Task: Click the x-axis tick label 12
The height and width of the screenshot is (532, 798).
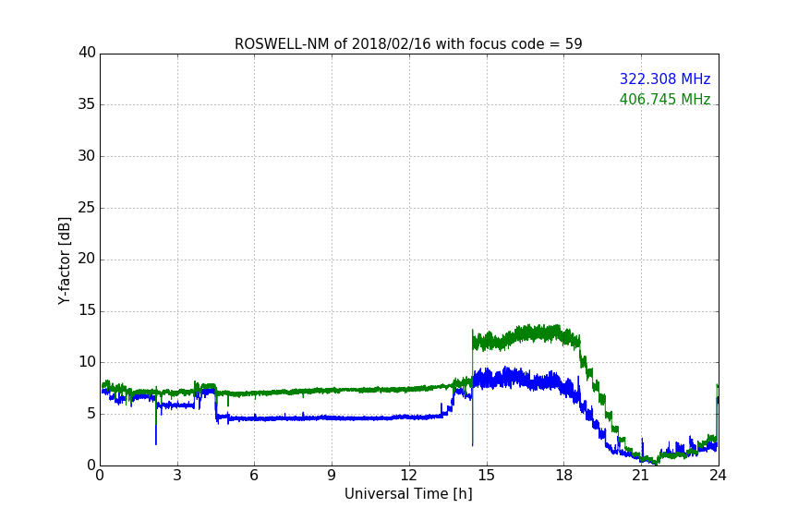Action: coord(408,476)
